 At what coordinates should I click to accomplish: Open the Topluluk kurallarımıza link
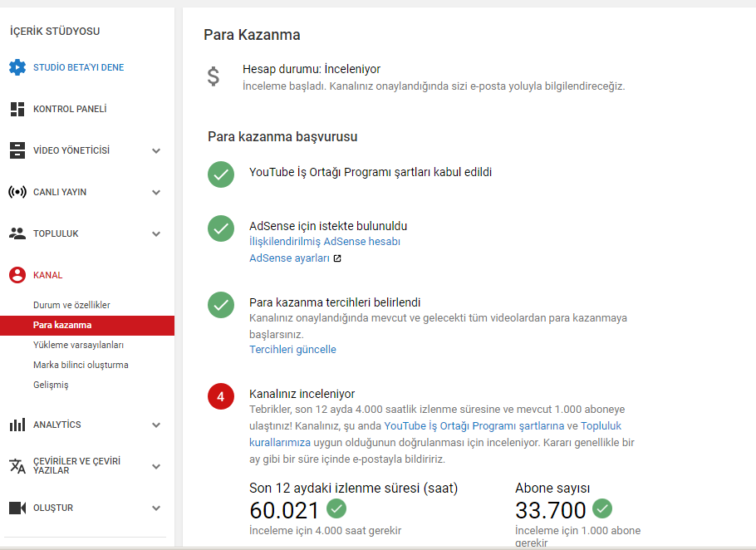pyautogui.click(x=434, y=435)
